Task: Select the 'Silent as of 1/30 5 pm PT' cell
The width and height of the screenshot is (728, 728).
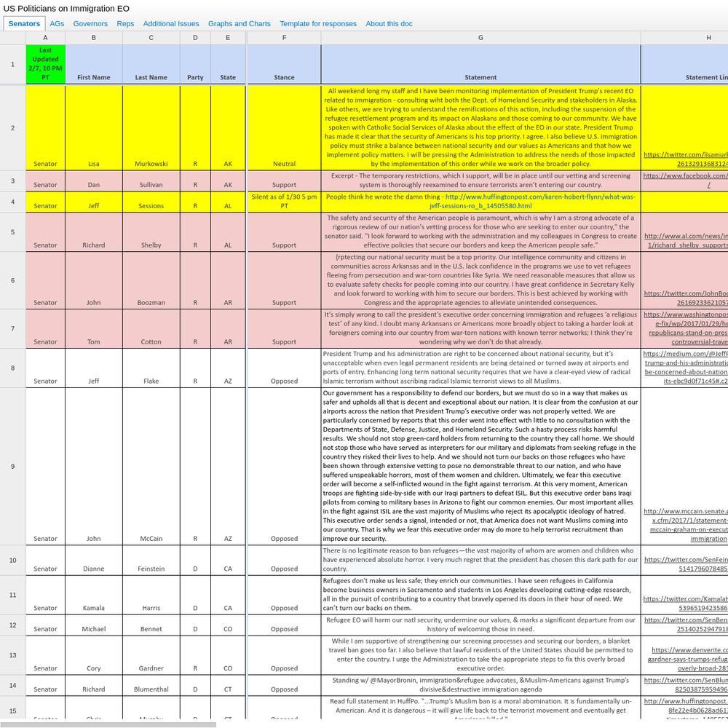Action: coord(284,202)
